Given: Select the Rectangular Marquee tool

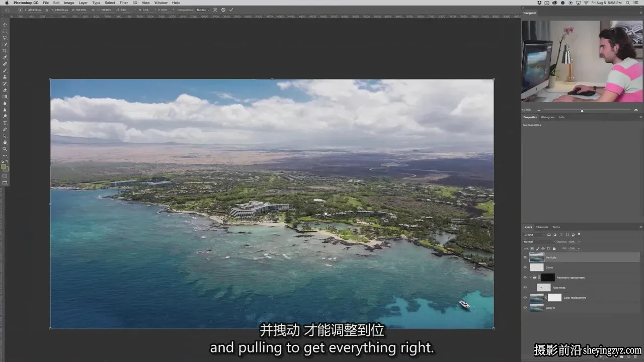Looking at the screenshot, I should point(5,31).
